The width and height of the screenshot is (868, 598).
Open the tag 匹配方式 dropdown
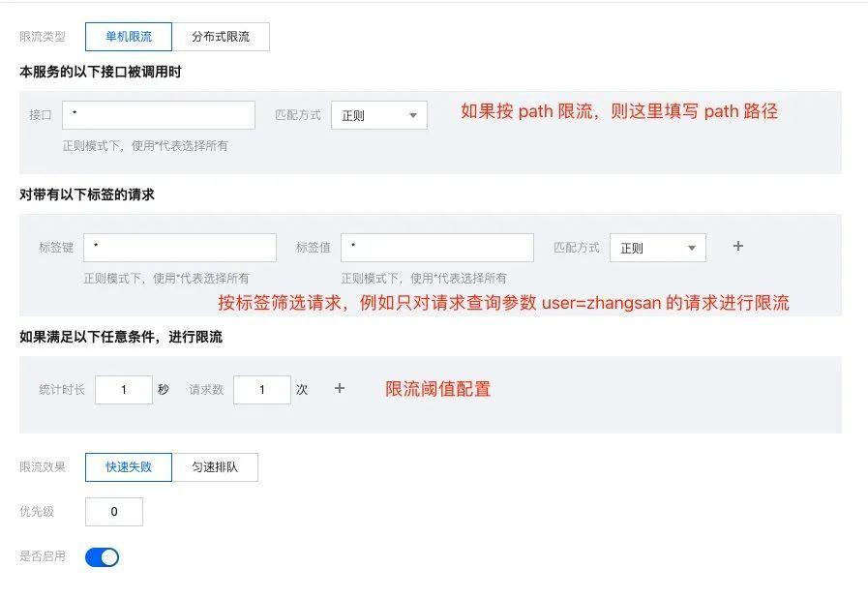click(x=657, y=248)
